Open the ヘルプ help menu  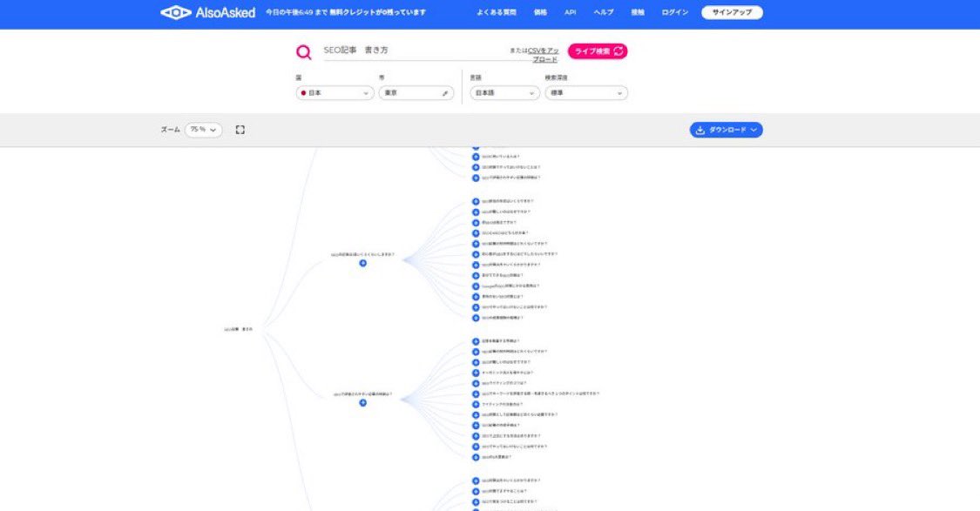tap(603, 12)
